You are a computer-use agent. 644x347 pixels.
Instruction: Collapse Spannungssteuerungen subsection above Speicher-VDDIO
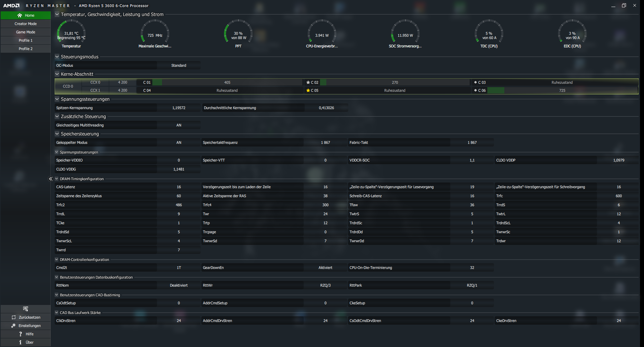point(57,152)
